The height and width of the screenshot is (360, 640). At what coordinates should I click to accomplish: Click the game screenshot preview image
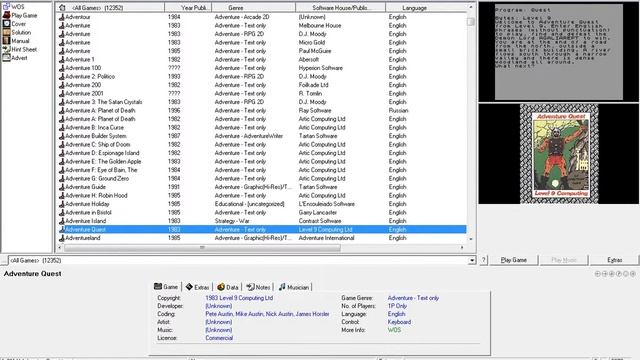pyautogui.click(x=559, y=52)
